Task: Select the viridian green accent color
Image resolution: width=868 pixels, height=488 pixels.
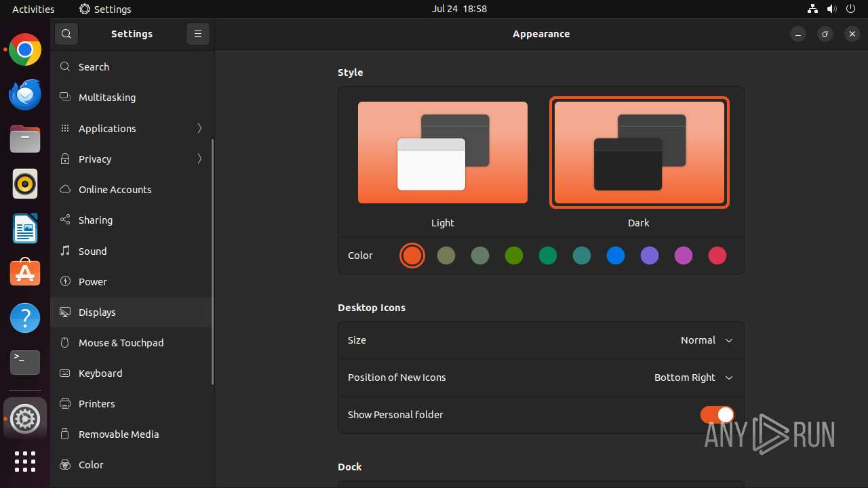Action: coord(548,256)
